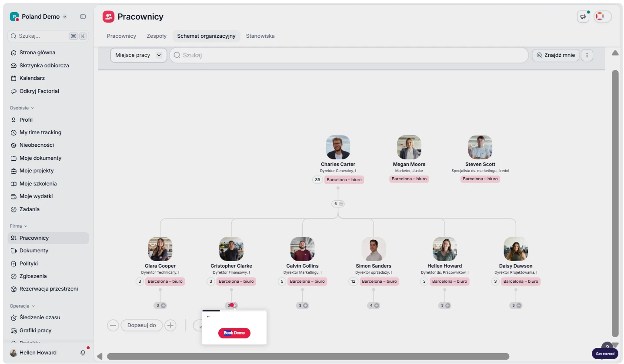Click vertical scrollbar thumb
This screenshot has height=364, width=624.
point(615,203)
